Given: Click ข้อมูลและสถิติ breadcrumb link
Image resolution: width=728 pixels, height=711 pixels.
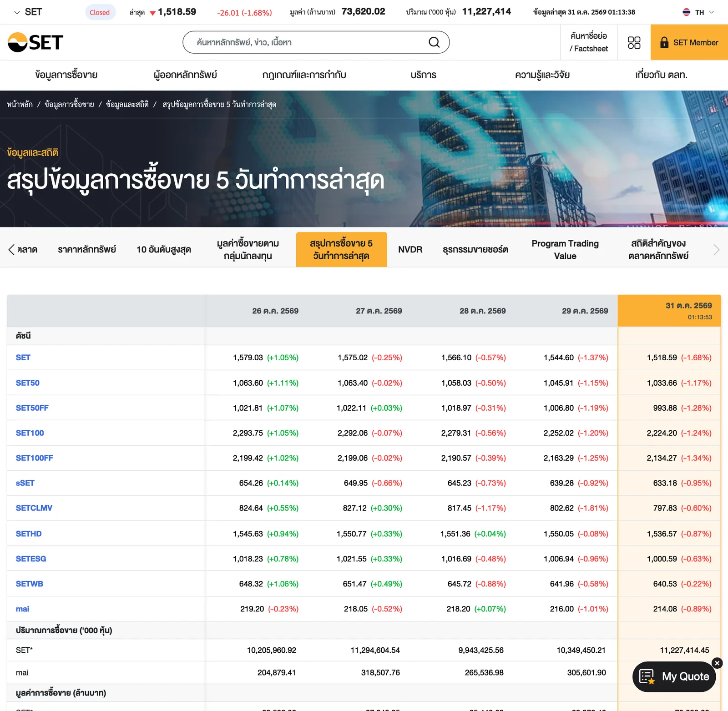Looking at the screenshot, I should pos(127,104).
